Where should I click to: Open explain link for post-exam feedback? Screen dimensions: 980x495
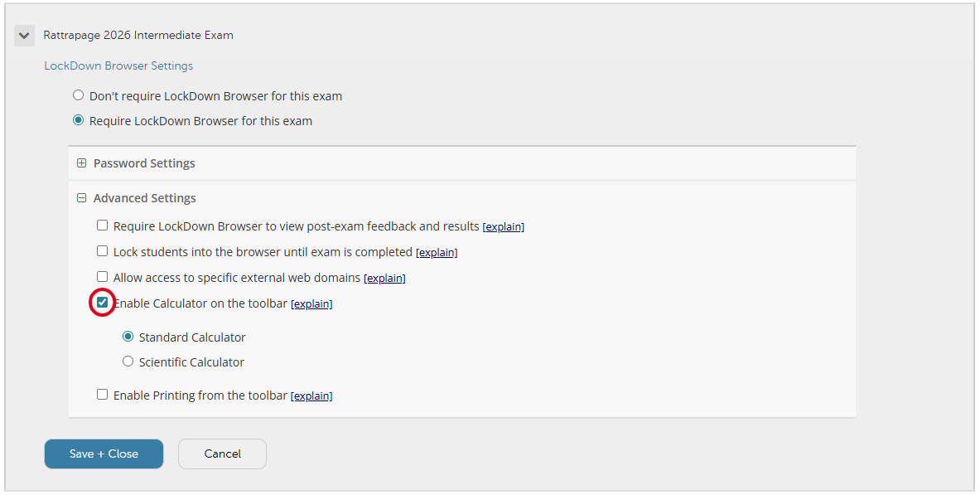tap(503, 226)
